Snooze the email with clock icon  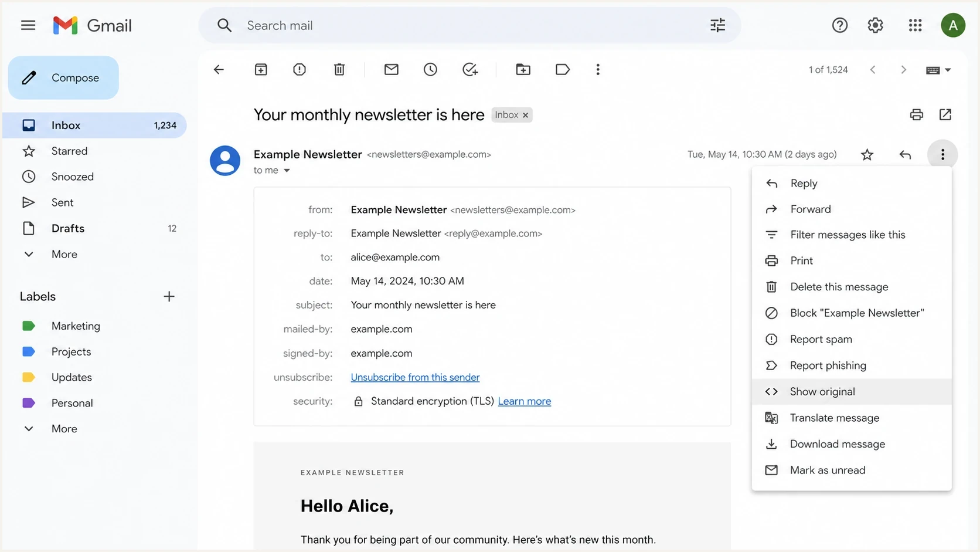pyautogui.click(x=430, y=69)
